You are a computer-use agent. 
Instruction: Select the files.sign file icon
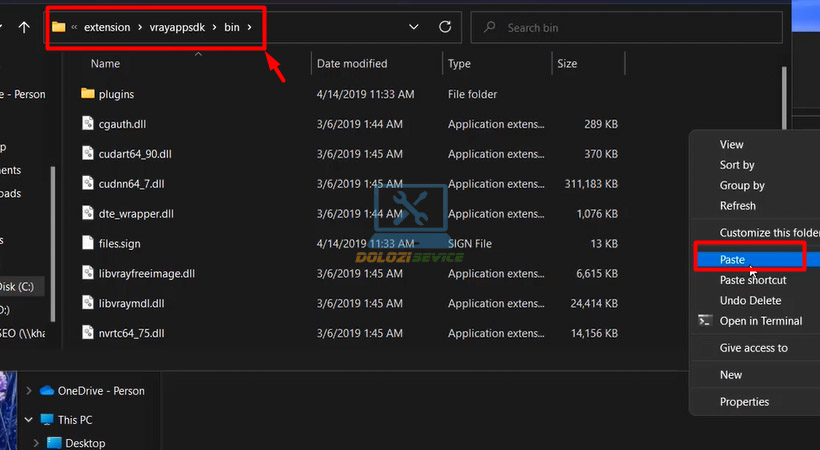pyautogui.click(x=88, y=243)
